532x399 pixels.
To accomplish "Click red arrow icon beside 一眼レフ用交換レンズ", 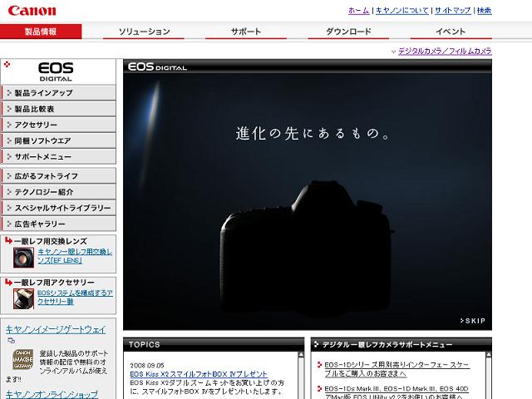I will pyautogui.click(x=8, y=241).
